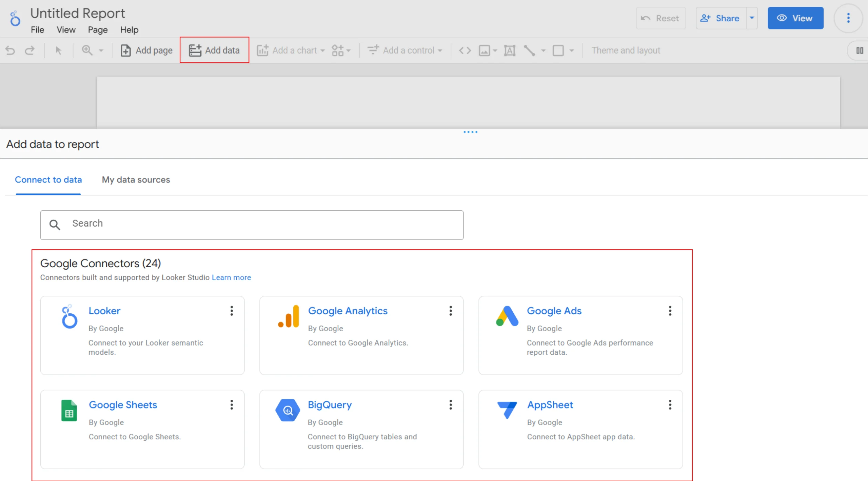Viewport: 868px width, 481px height.
Task: Click the connector Search field
Action: click(252, 225)
